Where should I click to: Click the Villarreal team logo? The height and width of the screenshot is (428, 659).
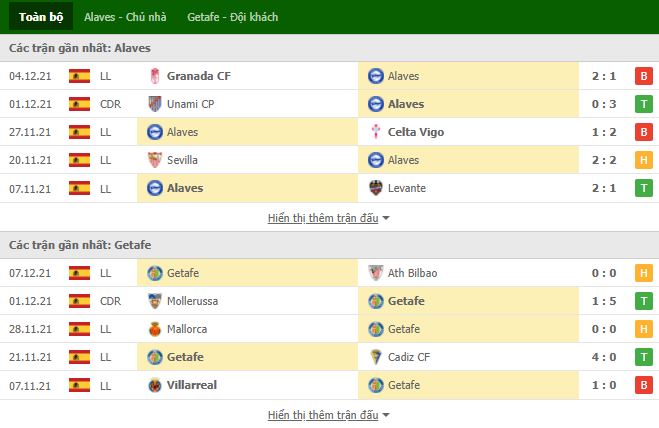[155, 385]
